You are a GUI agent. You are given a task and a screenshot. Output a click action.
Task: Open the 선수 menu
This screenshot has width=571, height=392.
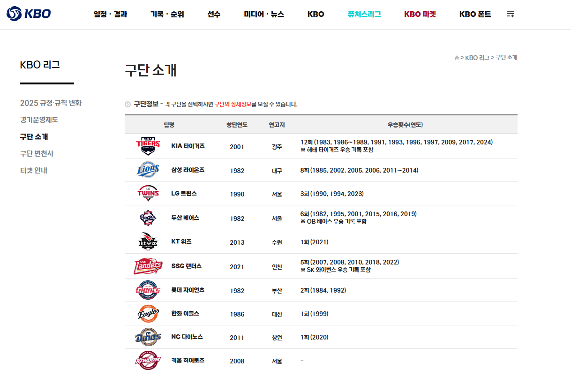(x=214, y=14)
